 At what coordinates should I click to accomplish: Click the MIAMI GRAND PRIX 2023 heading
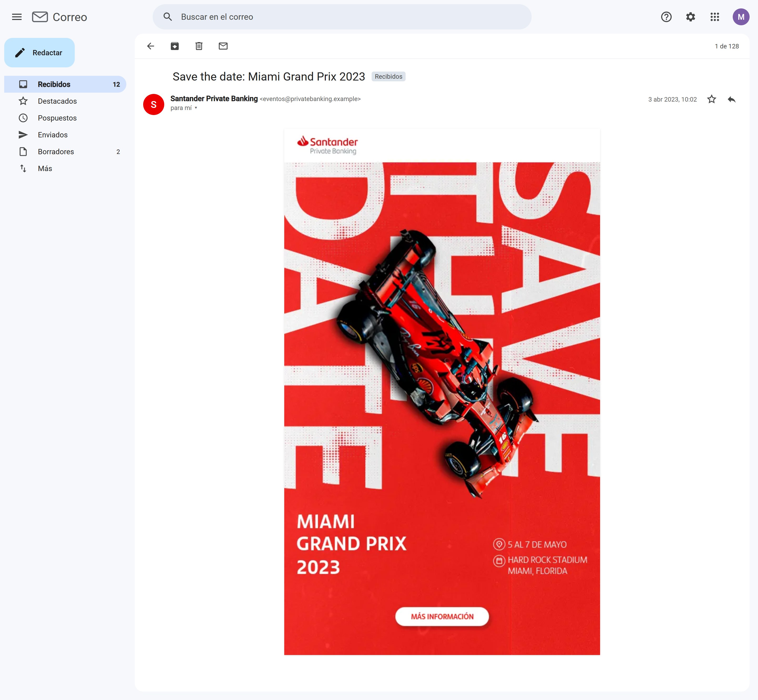point(351,544)
